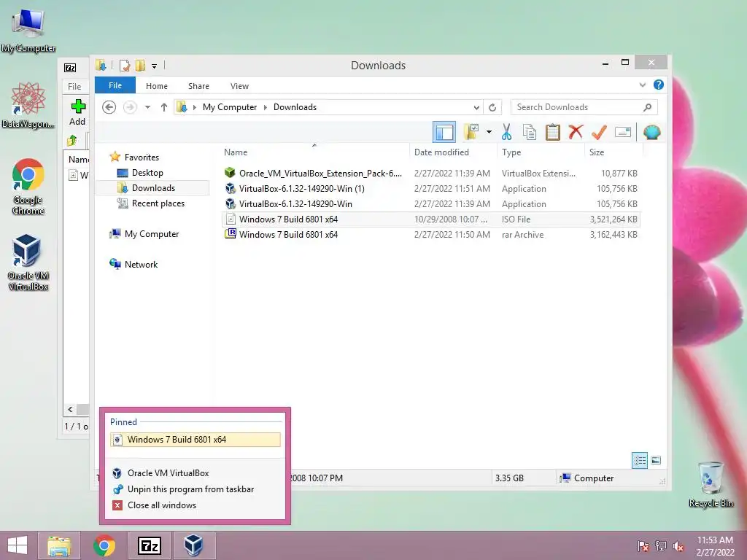
Task: Select VirtualBox-6.1.32-149290-Win application file
Action: [431, 204]
